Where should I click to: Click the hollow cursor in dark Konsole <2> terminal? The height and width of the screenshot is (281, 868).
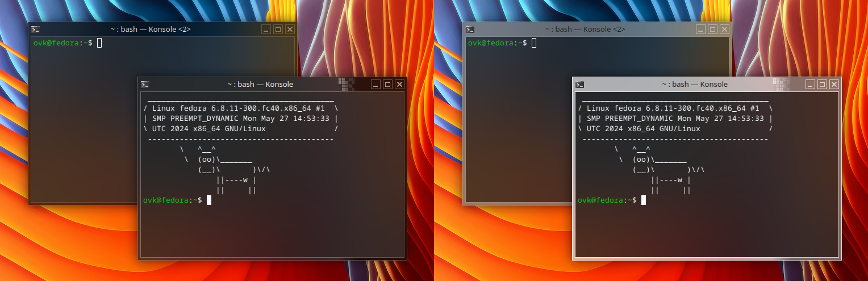pyautogui.click(x=99, y=43)
